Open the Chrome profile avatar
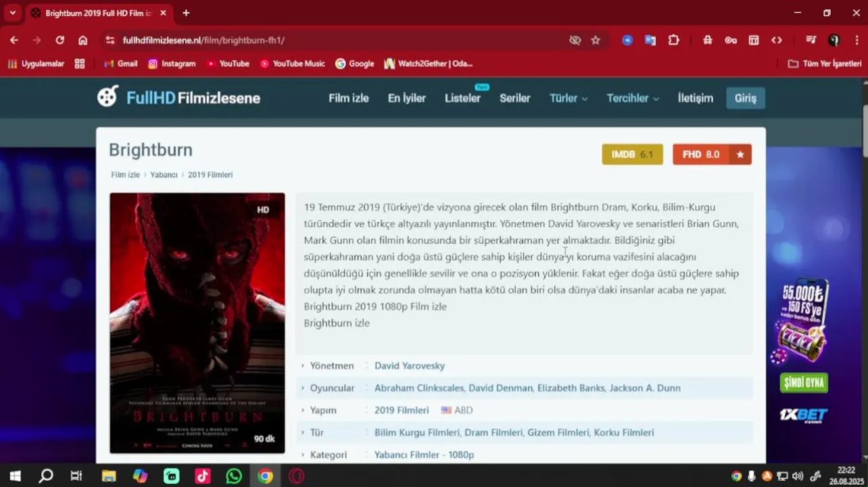Image resolution: width=868 pixels, height=487 pixels. pyautogui.click(x=834, y=40)
